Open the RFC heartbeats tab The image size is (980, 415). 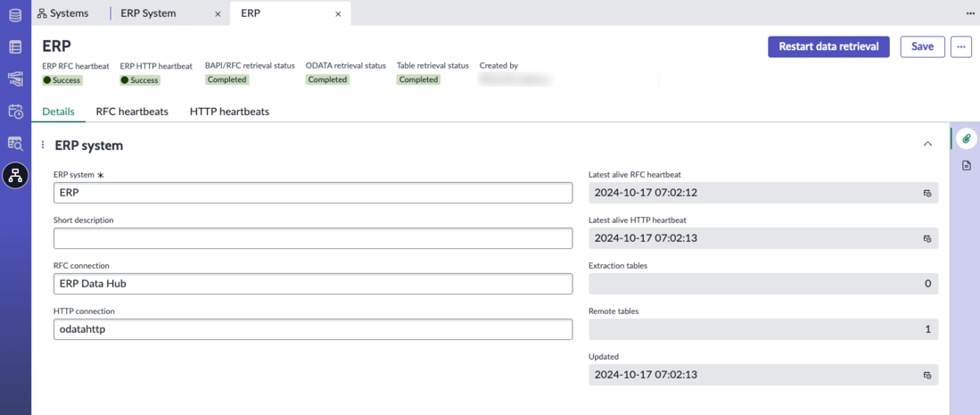[132, 112]
